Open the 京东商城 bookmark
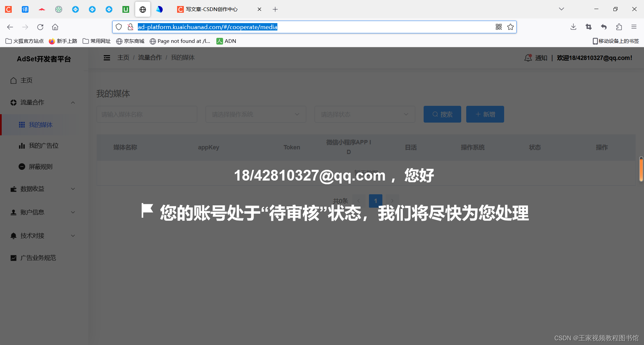 point(130,41)
